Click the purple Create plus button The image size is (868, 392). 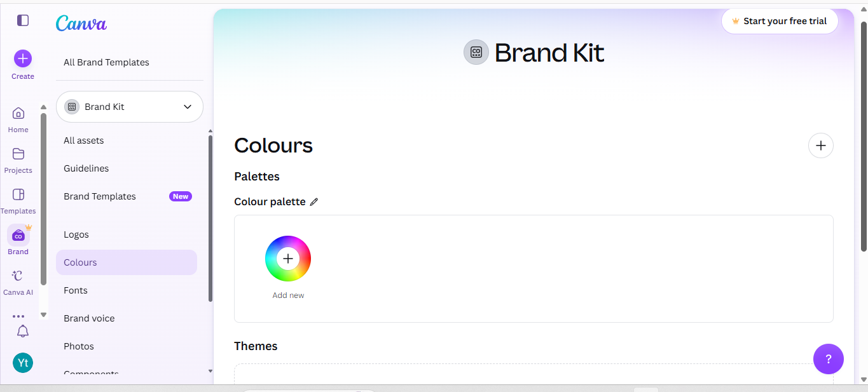pyautogui.click(x=23, y=59)
